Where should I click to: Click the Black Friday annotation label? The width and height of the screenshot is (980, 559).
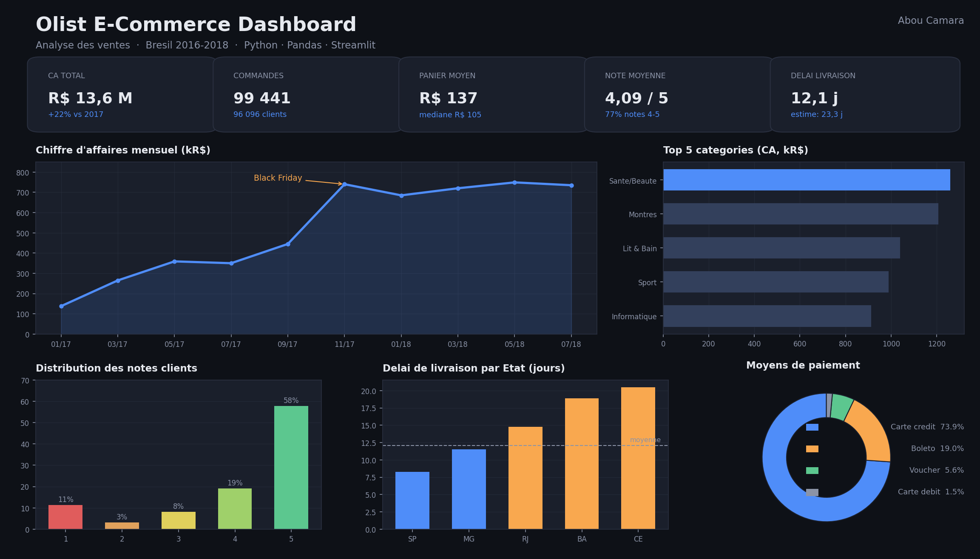[278, 178]
